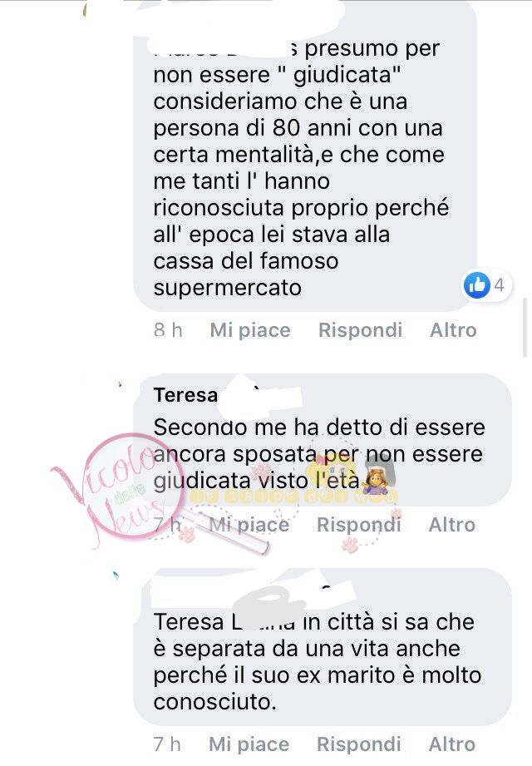Screen dimensions: 532x766
Task: Open commenter Teresa's profile name
Action: [x=185, y=395]
